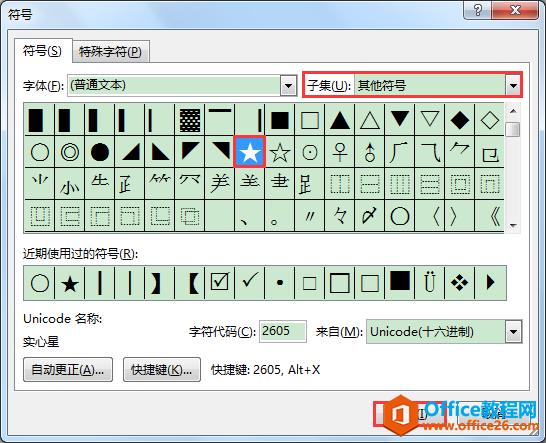Choose right-pointing triangle in recent symbols
The height and width of the screenshot is (443, 546).
click(x=490, y=282)
